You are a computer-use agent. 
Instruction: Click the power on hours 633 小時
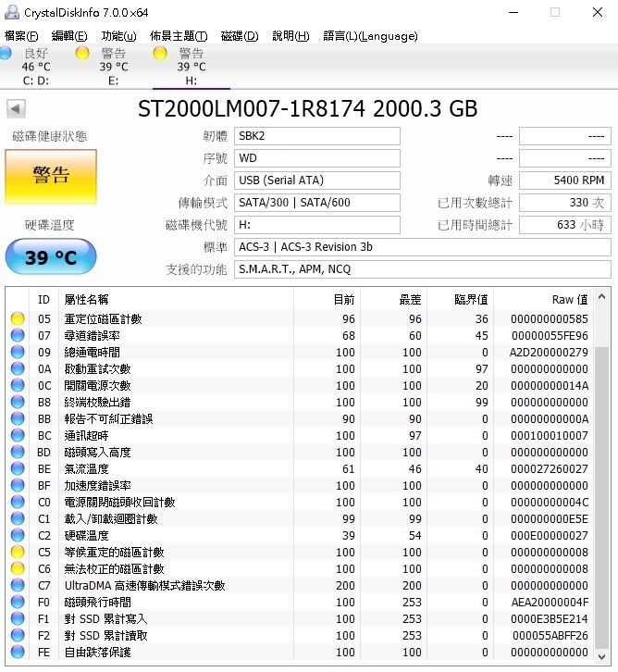(565, 225)
